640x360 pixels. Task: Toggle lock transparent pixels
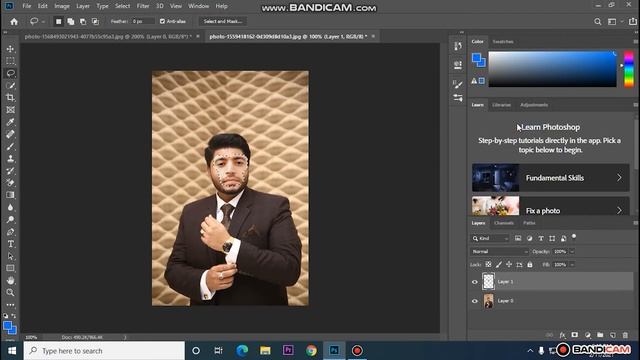(x=488, y=264)
